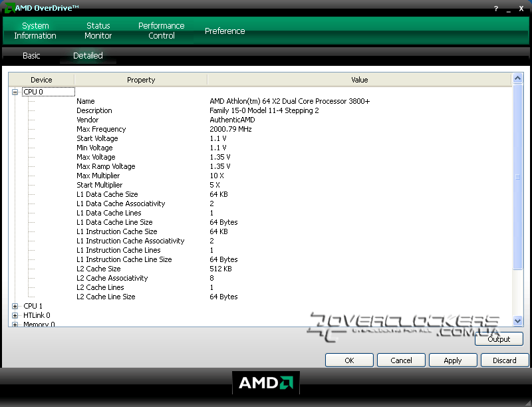The width and height of the screenshot is (532, 407).
Task: Select the L2 Cache Line Size property
Action: pyautogui.click(x=106, y=297)
